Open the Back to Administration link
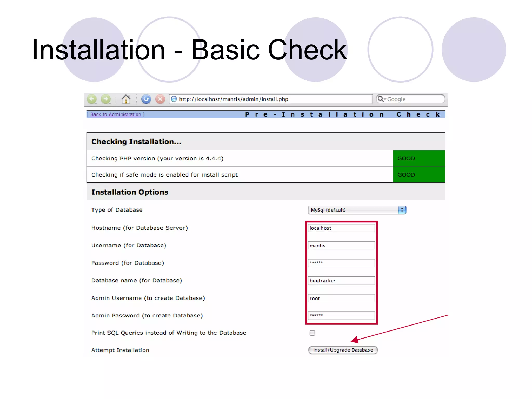 coord(116,114)
